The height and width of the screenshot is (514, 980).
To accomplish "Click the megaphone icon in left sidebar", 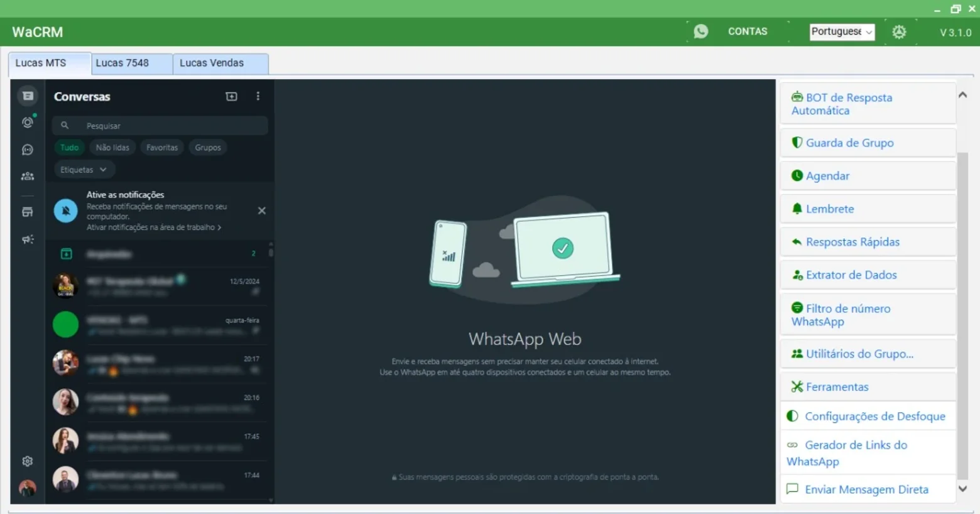I will pyautogui.click(x=28, y=239).
